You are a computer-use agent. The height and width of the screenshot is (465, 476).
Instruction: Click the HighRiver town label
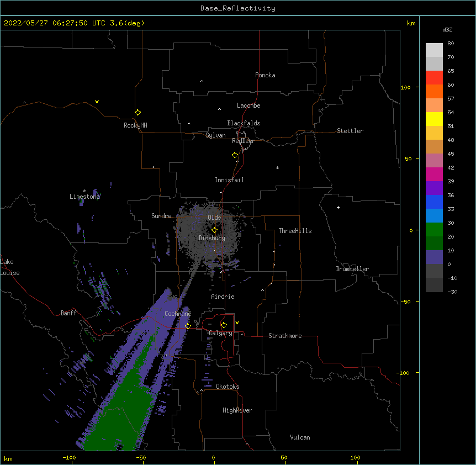[237, 410]
